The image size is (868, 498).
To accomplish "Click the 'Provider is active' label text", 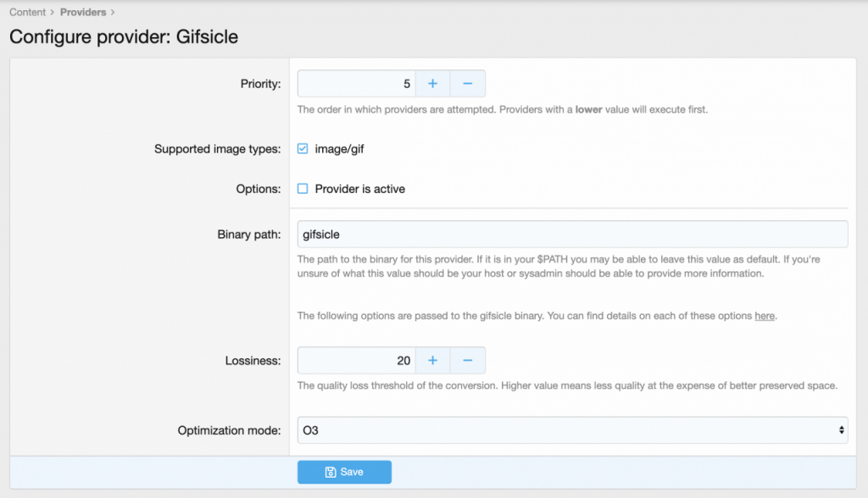I will [x=359, y=189].
